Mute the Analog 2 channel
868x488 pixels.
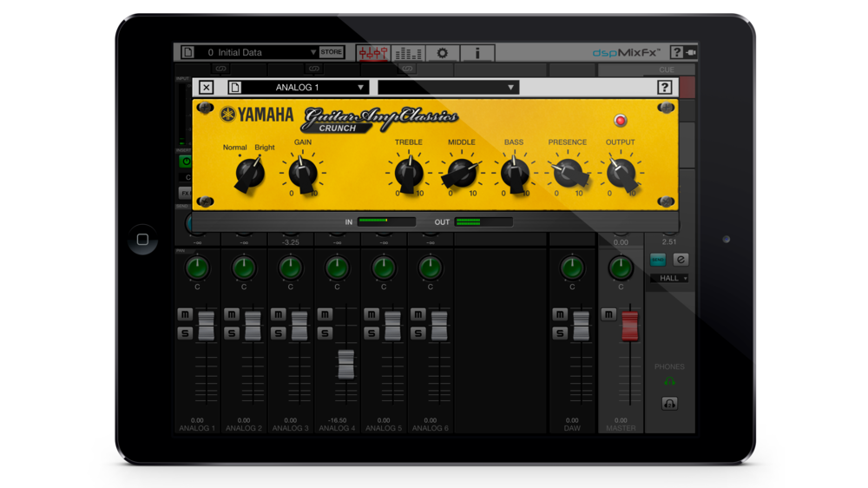(232, 314)
